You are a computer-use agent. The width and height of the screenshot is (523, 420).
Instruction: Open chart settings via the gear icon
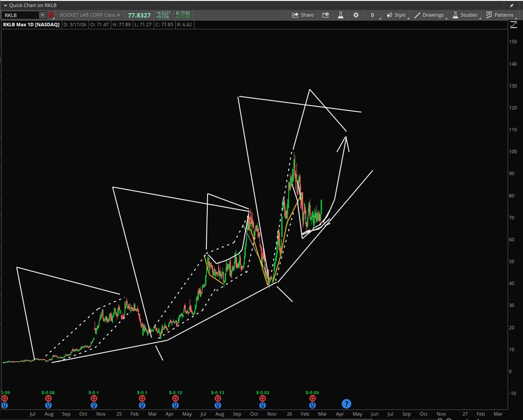point(356,14)
